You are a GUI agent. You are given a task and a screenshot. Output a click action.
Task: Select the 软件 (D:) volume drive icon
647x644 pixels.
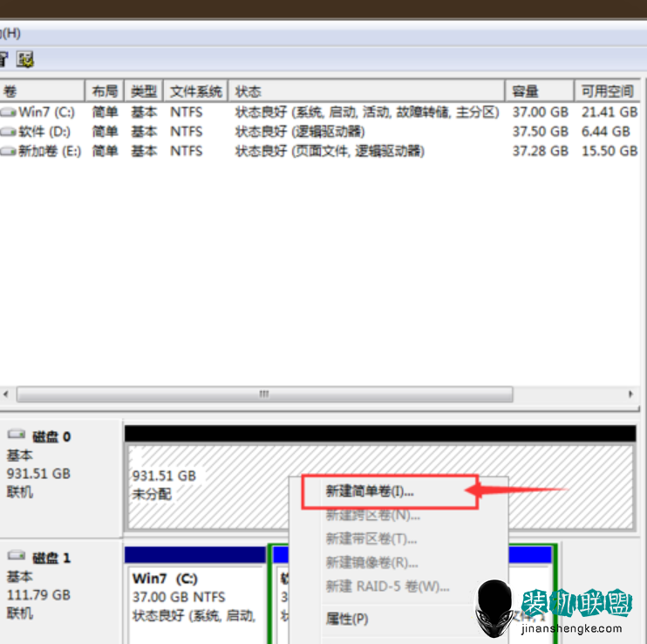click(8, 132)
